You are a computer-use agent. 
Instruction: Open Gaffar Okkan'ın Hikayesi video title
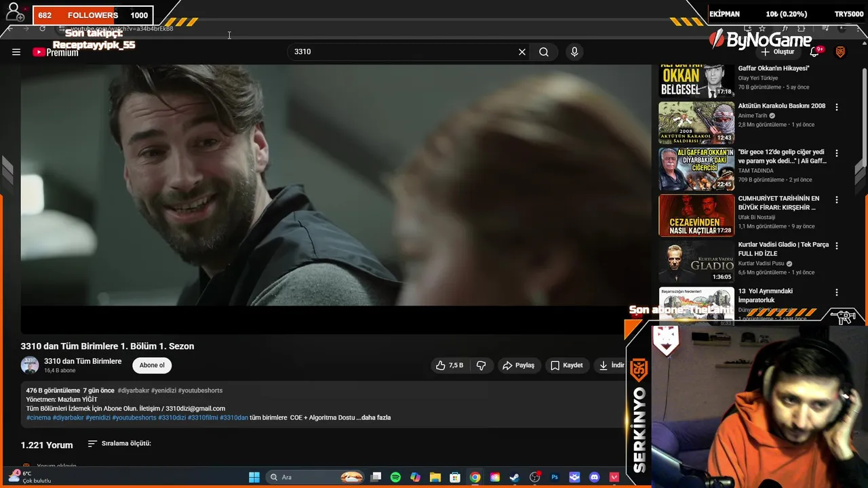click(773, 68)
